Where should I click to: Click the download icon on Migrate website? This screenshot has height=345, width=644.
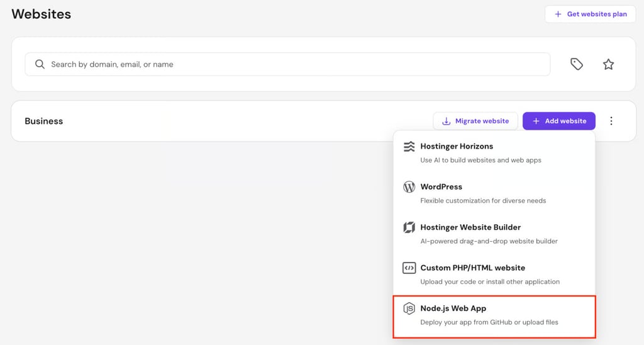tap(446, 121)
